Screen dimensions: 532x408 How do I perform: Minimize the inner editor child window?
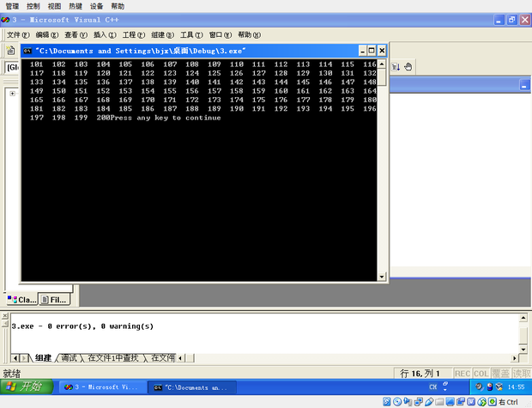(x=524, y=85)
